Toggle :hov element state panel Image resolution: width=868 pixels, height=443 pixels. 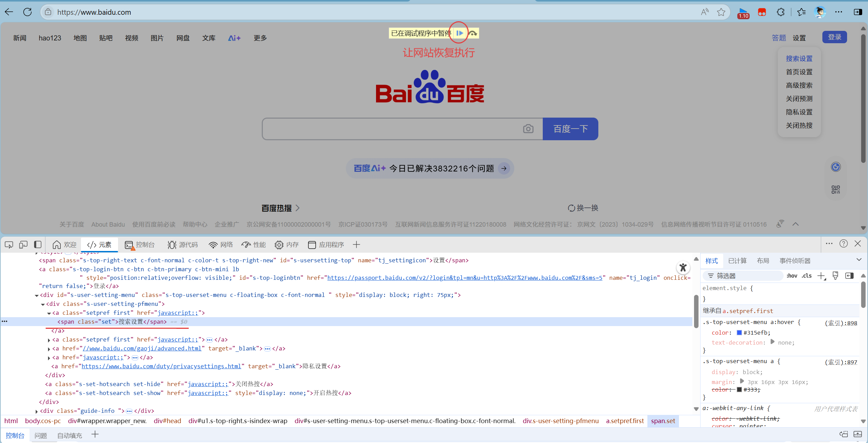792,276
